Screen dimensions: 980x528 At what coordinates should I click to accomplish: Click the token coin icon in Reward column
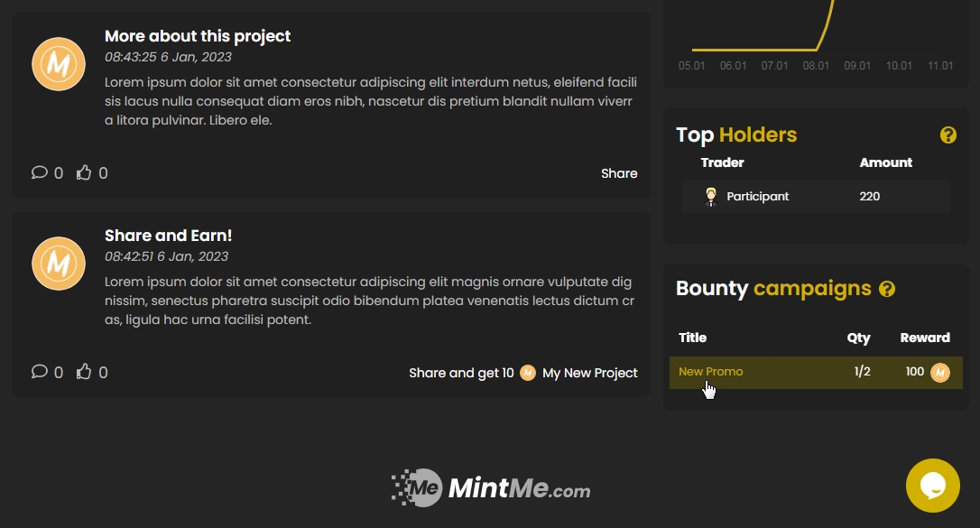tap(940, 373)
